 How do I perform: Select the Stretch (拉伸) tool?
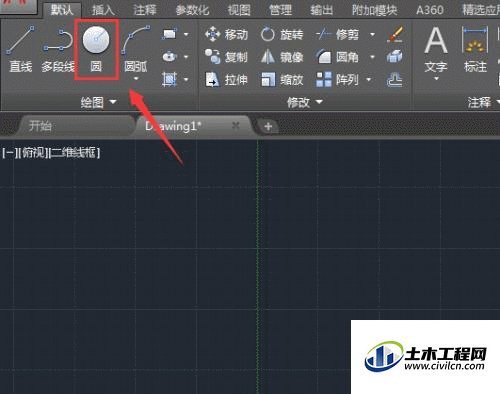click(227, 80)
